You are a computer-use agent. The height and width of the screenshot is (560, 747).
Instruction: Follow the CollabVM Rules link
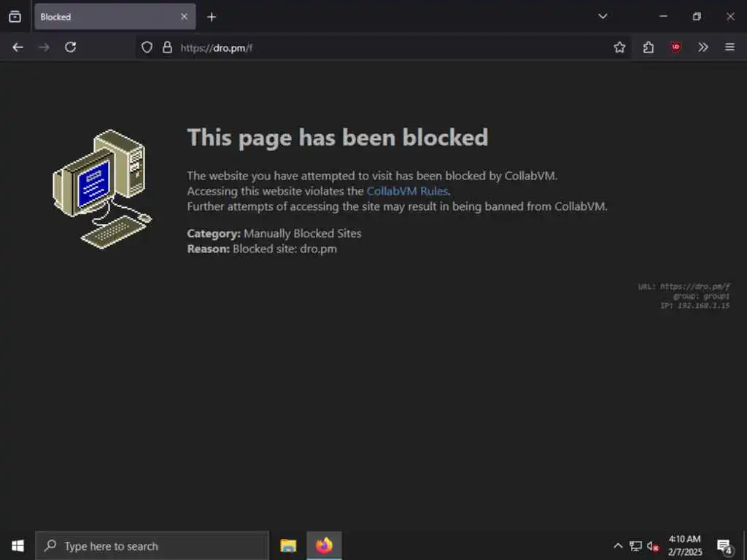click(407, 191)
